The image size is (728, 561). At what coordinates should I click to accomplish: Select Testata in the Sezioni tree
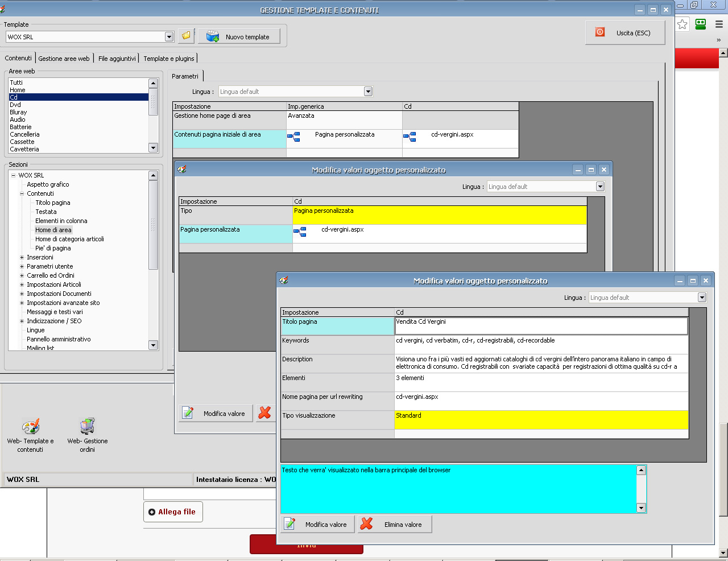[46, 212]
